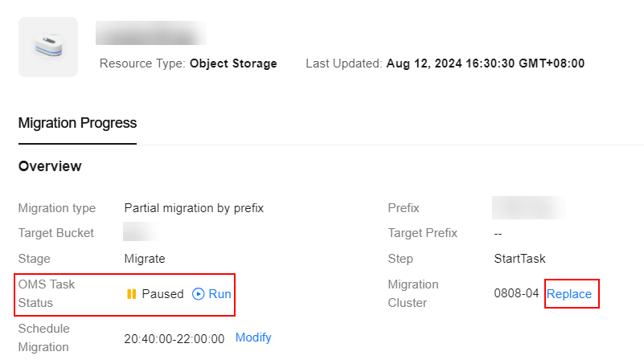Screen dimensions: 644x364
Task: Click the Target Prefix dash value
Action: coord(498,234)
